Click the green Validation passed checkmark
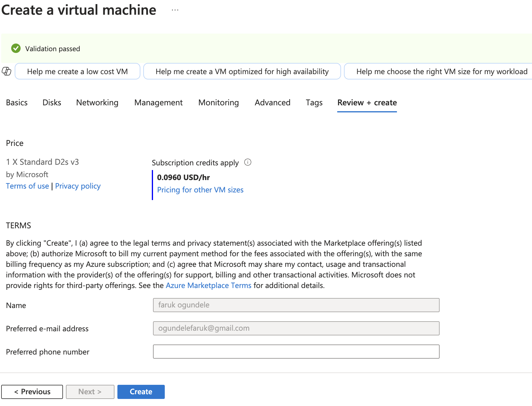Image resolution: width=532 pixels, height=406 pixels. (x=16, y=49)
